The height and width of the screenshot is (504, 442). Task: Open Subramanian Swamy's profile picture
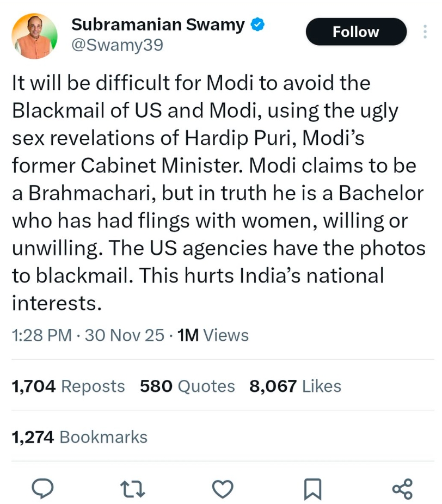click(34, 35)
